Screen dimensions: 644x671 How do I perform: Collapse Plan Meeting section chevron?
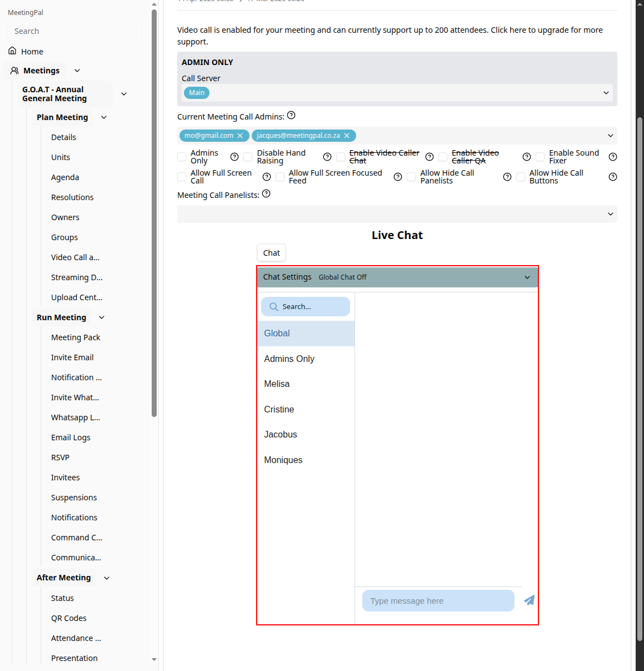[104, 117]
